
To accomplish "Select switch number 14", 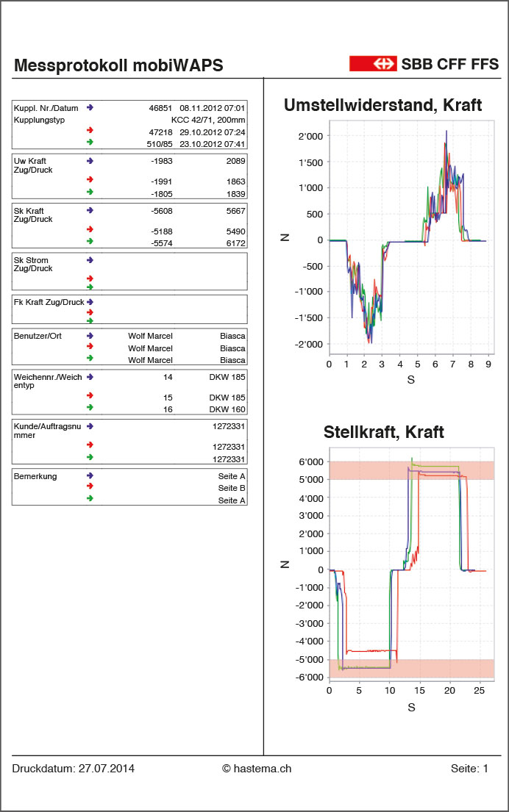I will pyautogui.click(x=168, y=377).
